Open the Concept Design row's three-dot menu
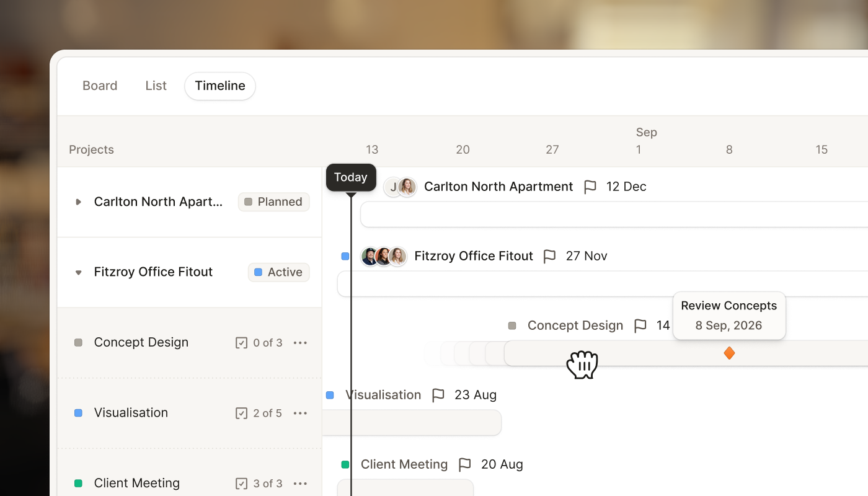The width and height of the screenshot is (868, 496). pos(301,343)
